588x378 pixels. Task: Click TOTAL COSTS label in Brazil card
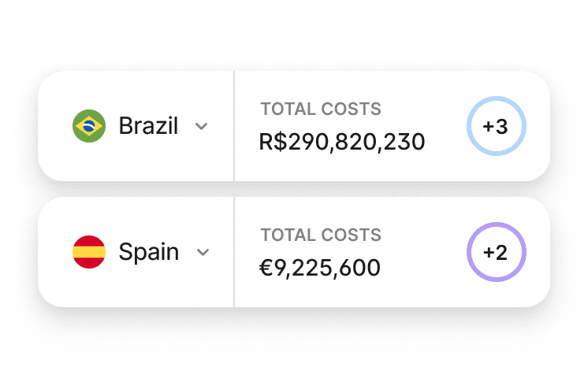pos(321,109)
